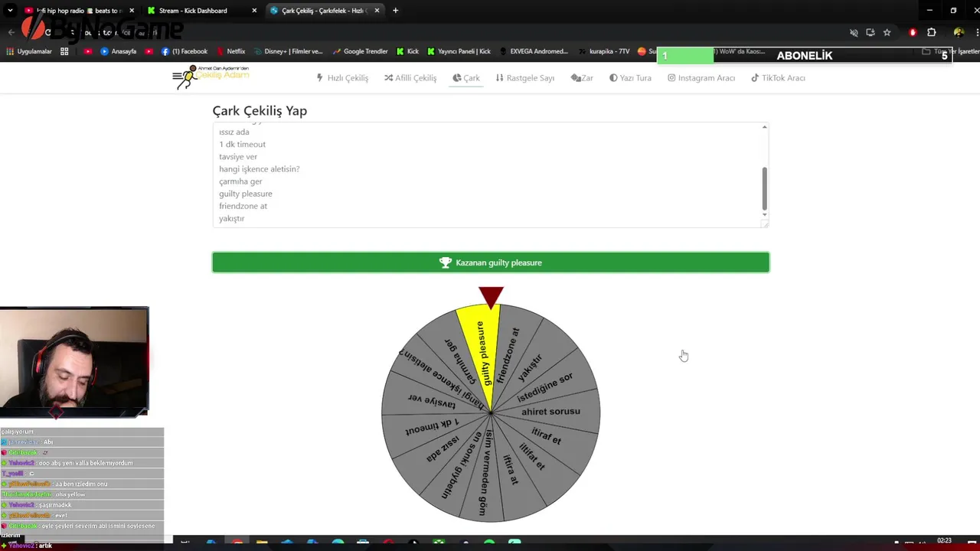Open the Uygulamalar apps bookmark
Viewport: 980px width, 551px height.
[29, 51]
